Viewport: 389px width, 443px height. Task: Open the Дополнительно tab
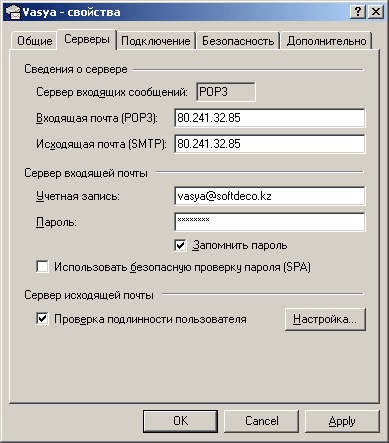coord(326,41)
